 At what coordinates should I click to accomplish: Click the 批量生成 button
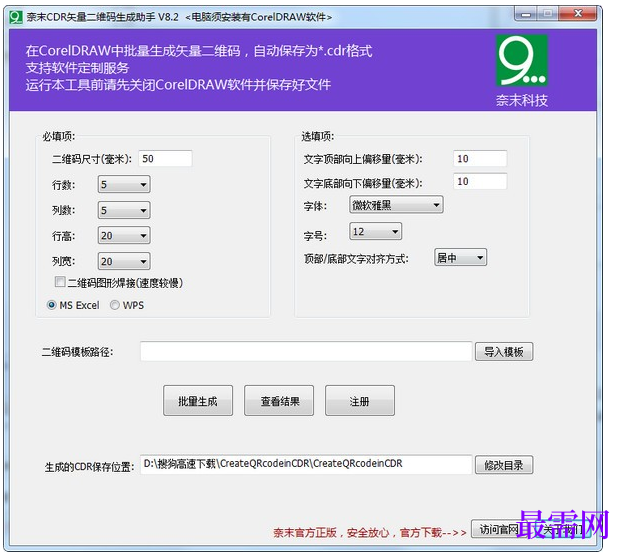198,401
